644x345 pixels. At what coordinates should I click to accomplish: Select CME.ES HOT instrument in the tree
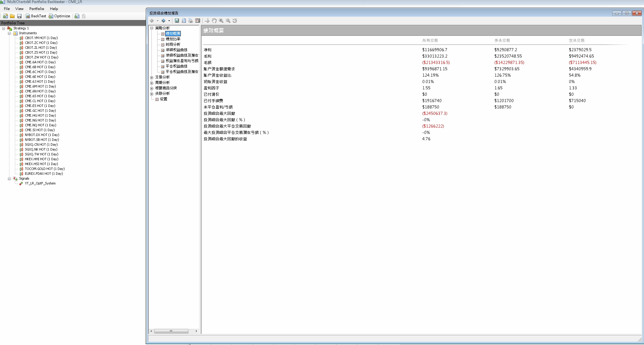pos(40,106)
